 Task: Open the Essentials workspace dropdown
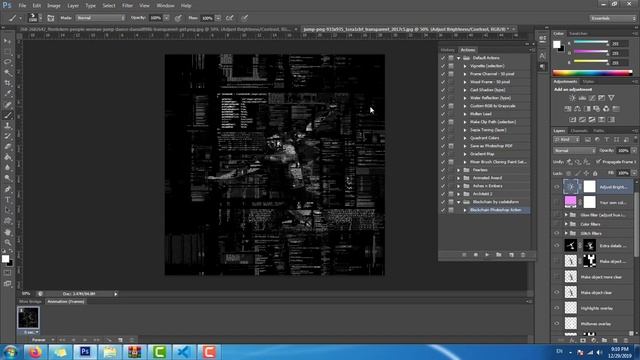pyautogui.click(x=612, y=18)
